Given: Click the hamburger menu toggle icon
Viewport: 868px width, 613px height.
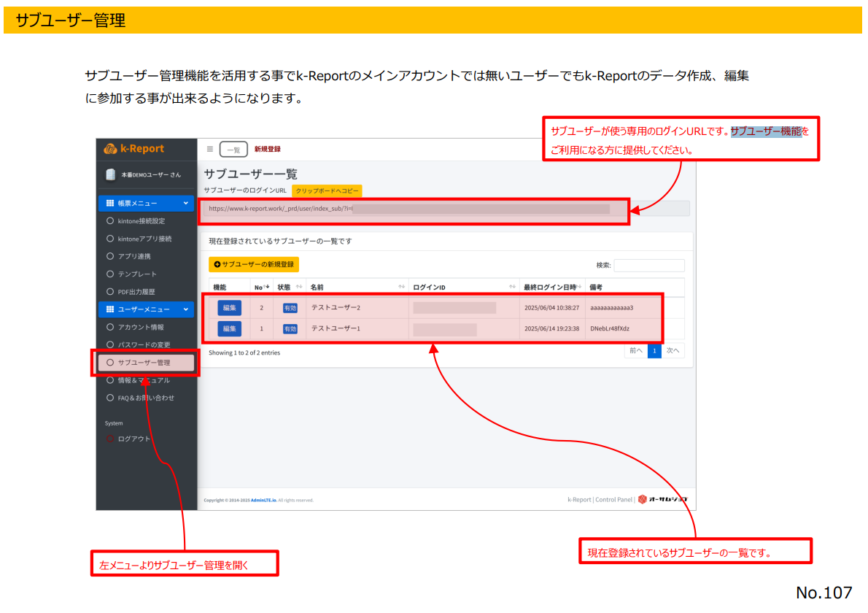Looking at the screenshot, I should [210, 149].
